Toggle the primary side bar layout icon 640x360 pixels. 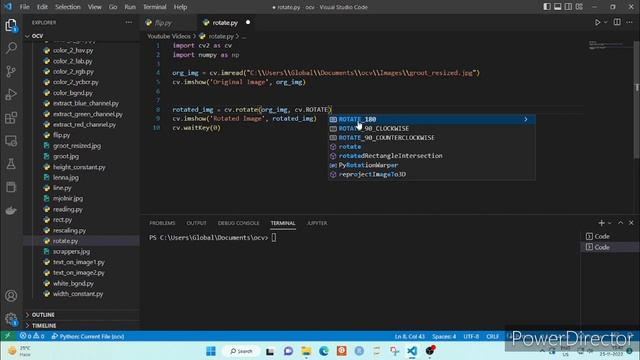point(547,7)
